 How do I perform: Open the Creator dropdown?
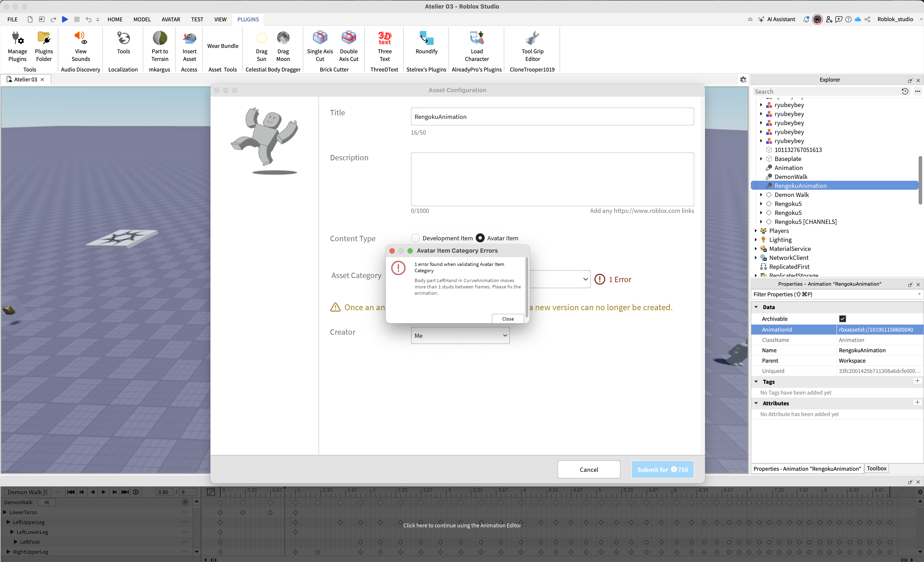pos(460,336)
